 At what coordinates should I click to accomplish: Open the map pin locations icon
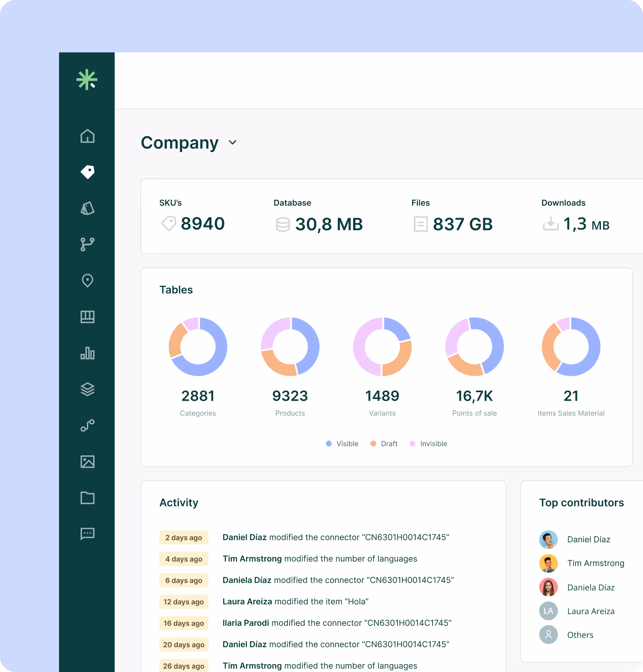click(88, 281)
